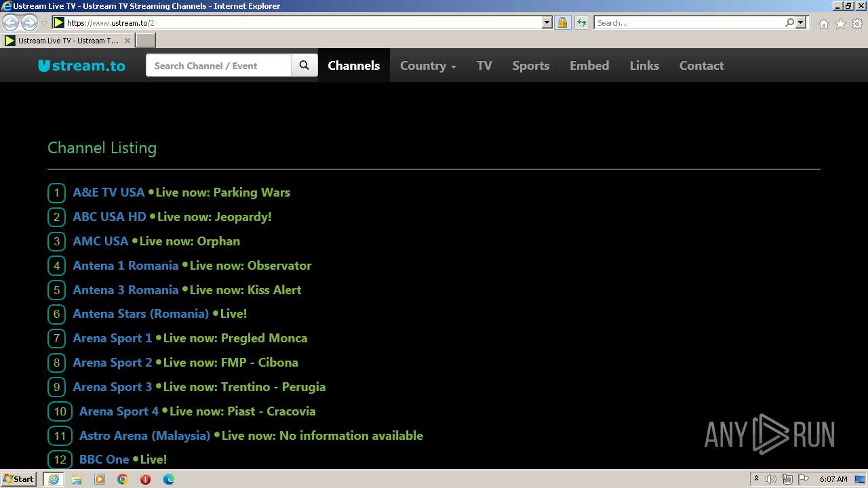868x488 pixels.
Task: Launch Google Chrome from taskbar
Action: point(123,479)
